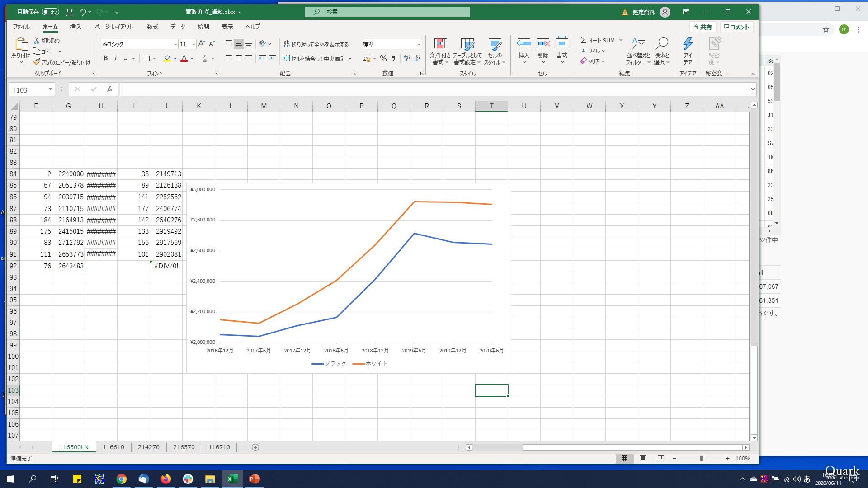The image size is (868, 488).
Task: Open Cell Styles gallery
Action: pos(495,51)
